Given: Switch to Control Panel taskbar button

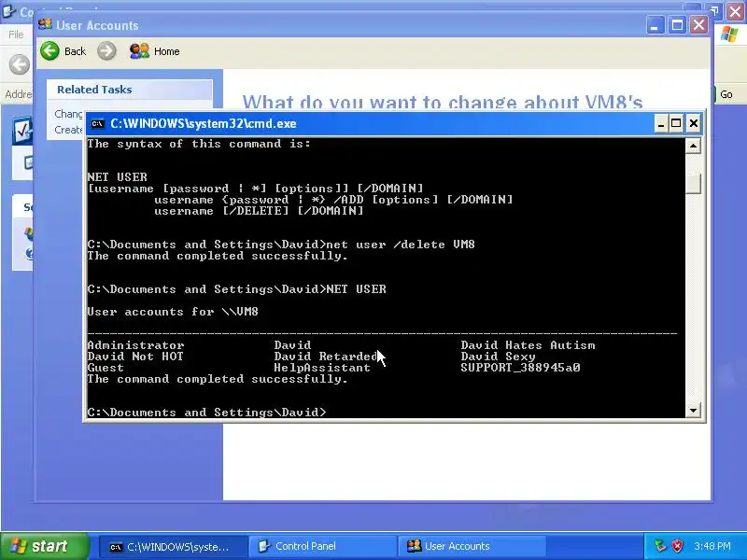Looking at the screenshot, I should (x=323, y=547).
